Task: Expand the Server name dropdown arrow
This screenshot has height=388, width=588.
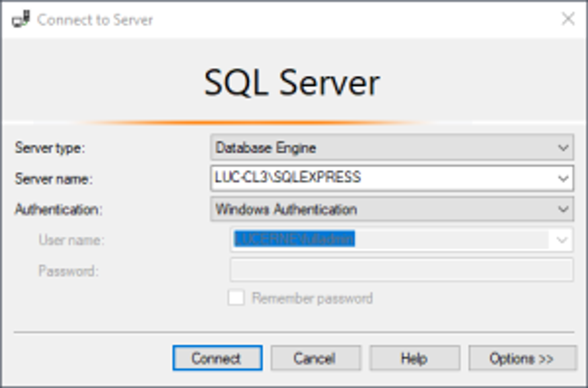Action: [x=563, y=178]
